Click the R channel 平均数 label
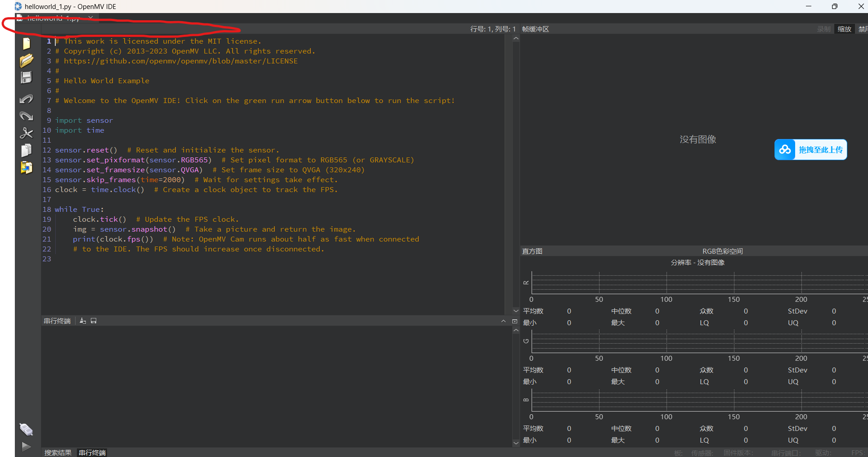868x457 pixels. pyautogui.click(x=533, y=311)
